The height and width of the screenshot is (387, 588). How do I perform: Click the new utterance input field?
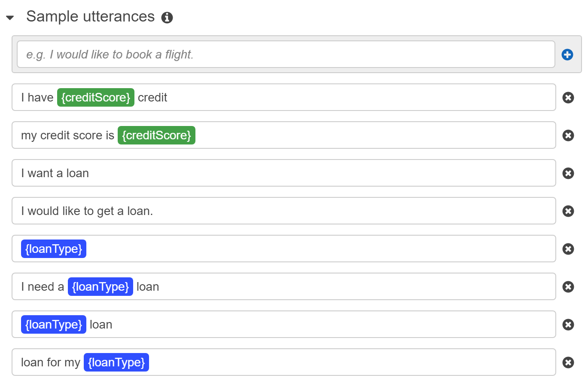[x=286, y=54]
